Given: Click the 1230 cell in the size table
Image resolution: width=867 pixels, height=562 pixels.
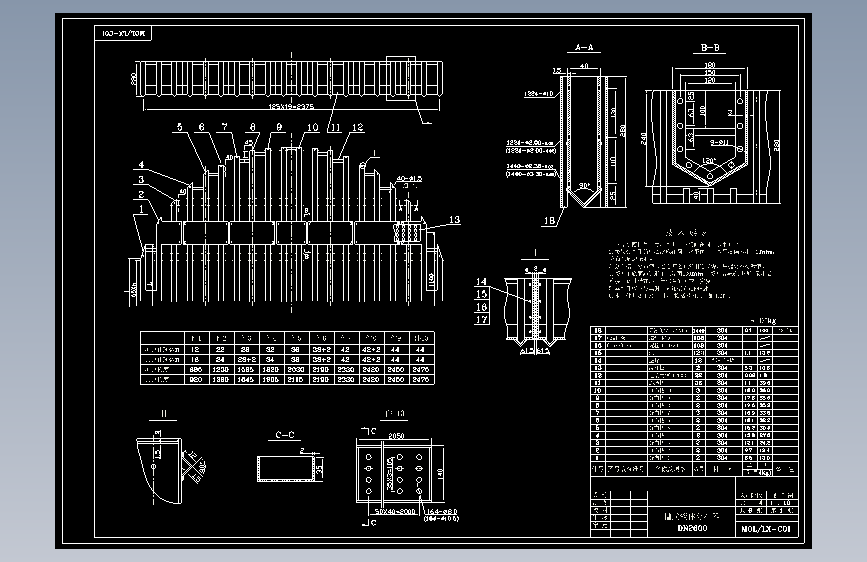Looking at the screenshot, I should [x=220, y=370].
